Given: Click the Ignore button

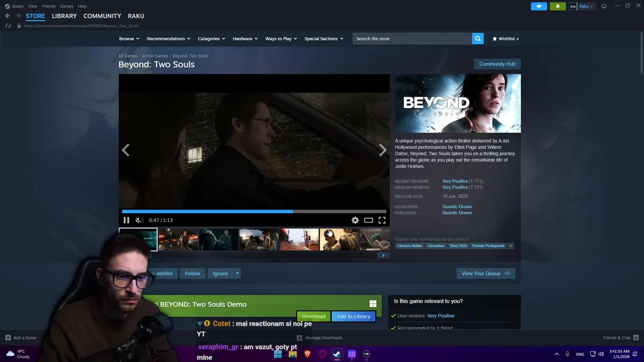Looking at the screenshot, I should (x=220, y=274).
